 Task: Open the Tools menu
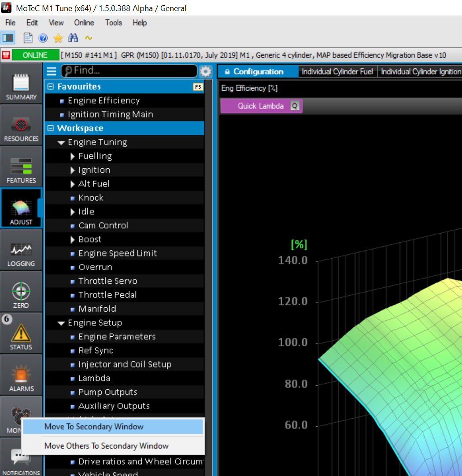click(113, 22)
